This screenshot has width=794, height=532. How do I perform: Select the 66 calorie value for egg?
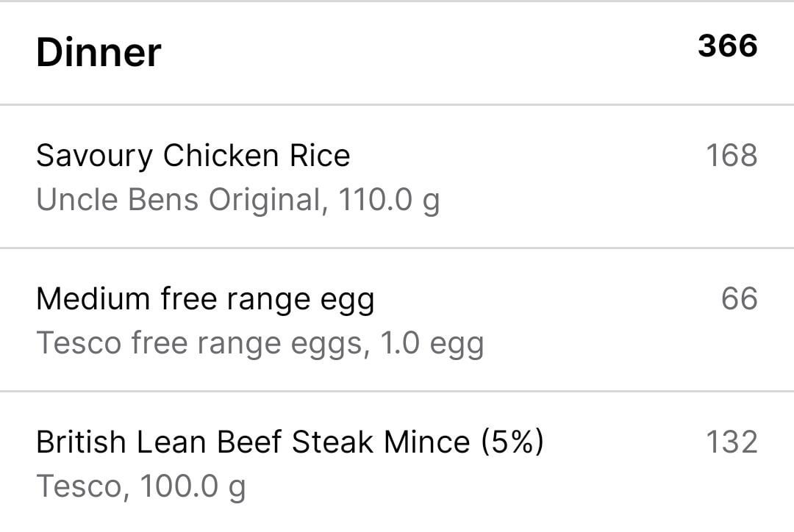coord(740,298)
